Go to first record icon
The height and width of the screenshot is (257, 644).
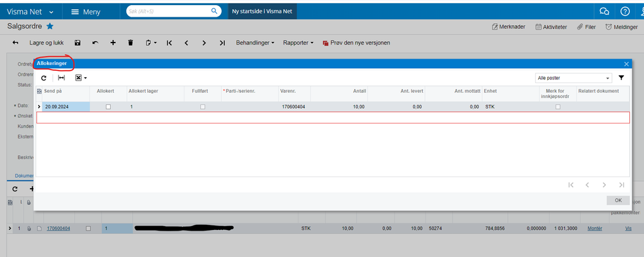pos(169,43)
